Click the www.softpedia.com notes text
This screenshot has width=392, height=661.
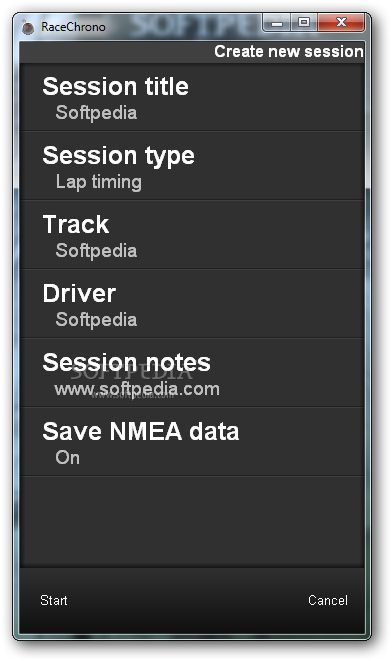(x=137, y=389)
